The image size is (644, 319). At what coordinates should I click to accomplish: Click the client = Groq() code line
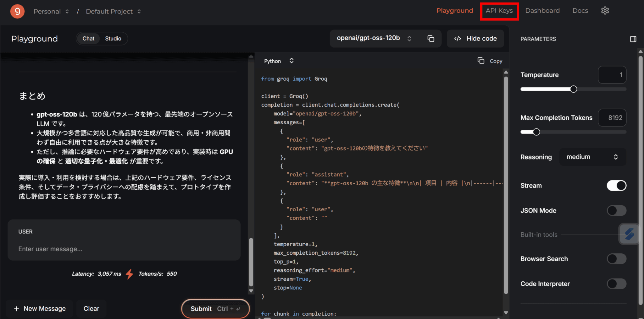pos(285,96)
